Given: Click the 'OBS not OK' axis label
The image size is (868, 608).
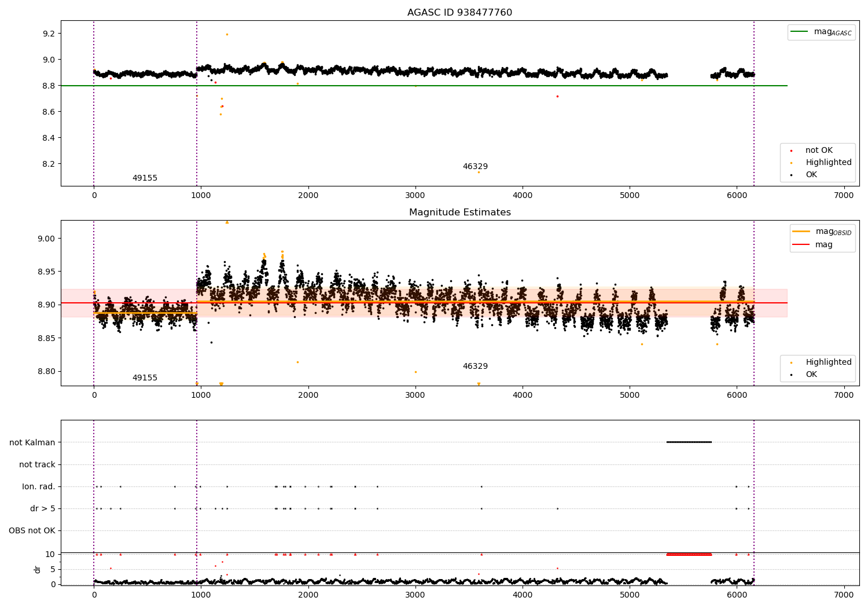Looking at the screenshot, I should click(32, 531).
